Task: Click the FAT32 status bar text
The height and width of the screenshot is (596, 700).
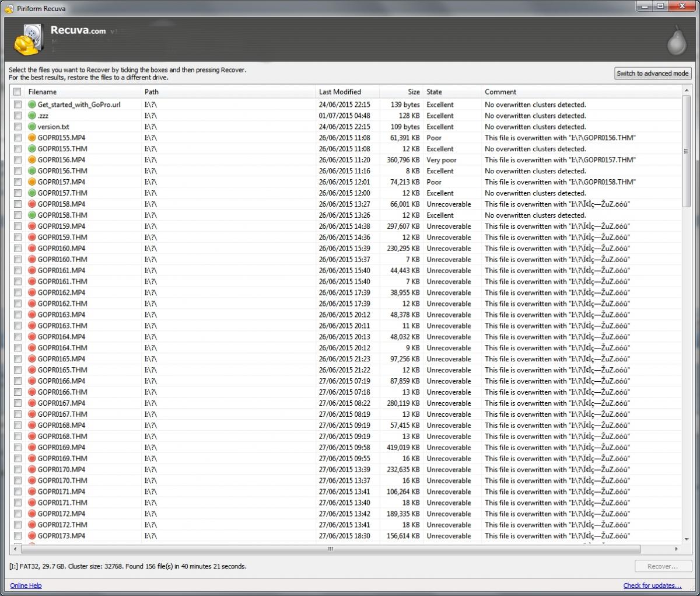Action: coord(128,566)
